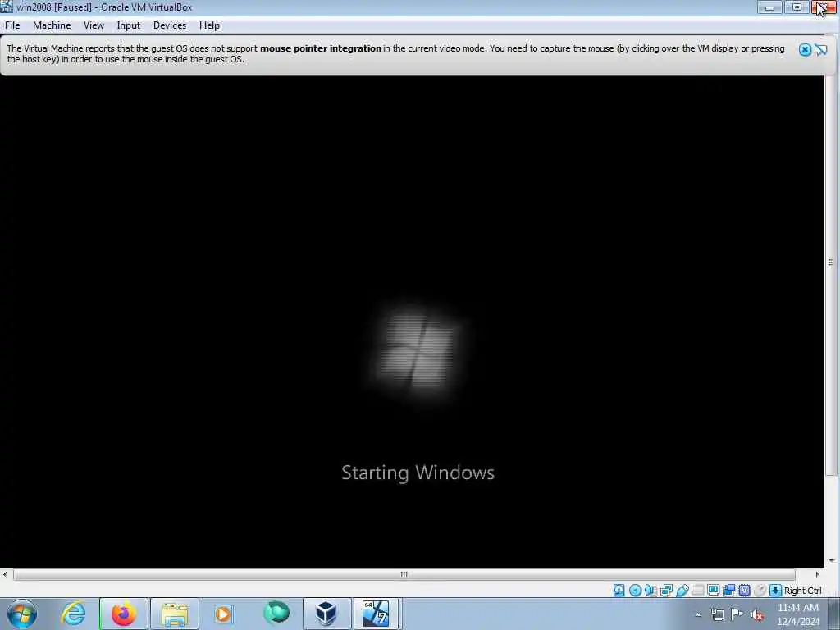Click the audio status indicator icon
The image size is (840, 630).
pyautogui.click(x=651, y=591)
